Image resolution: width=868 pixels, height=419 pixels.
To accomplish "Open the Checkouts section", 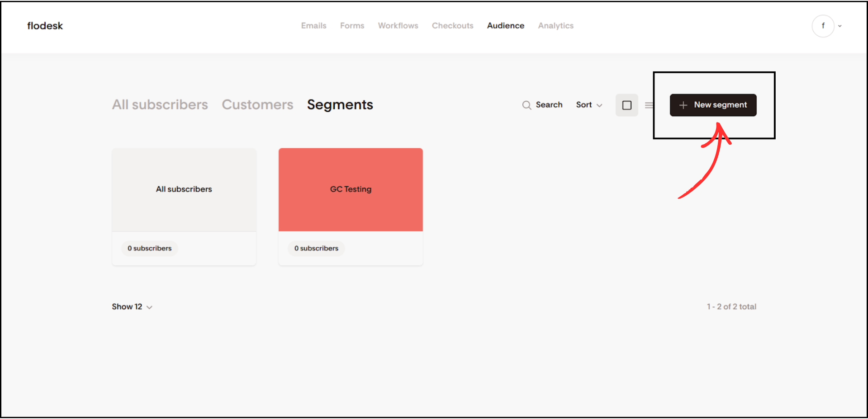I will coord(452,26).
